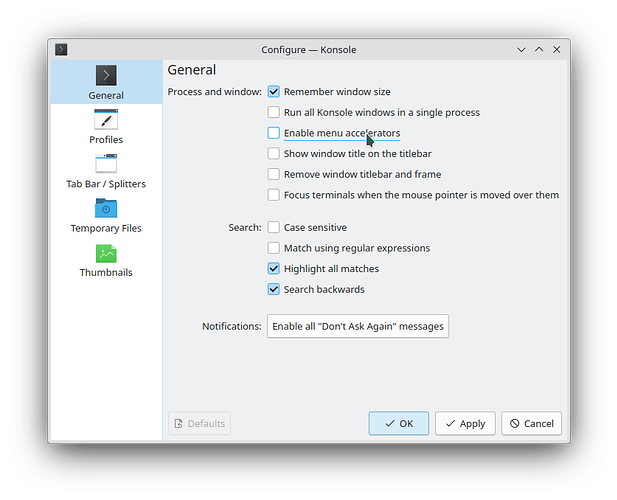Screen dimensions: 617x500
Task: Maximize the Configure Konsole window
Action: 539,50
